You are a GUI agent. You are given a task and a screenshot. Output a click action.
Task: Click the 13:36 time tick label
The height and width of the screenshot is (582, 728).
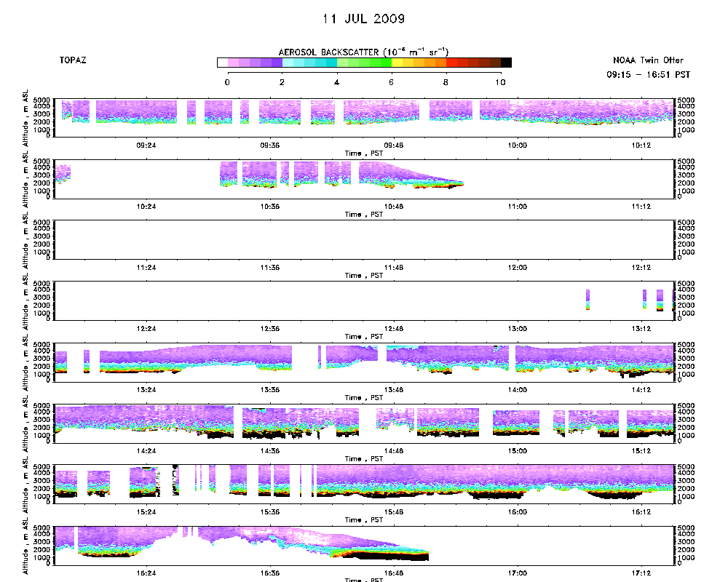(270, 390)
